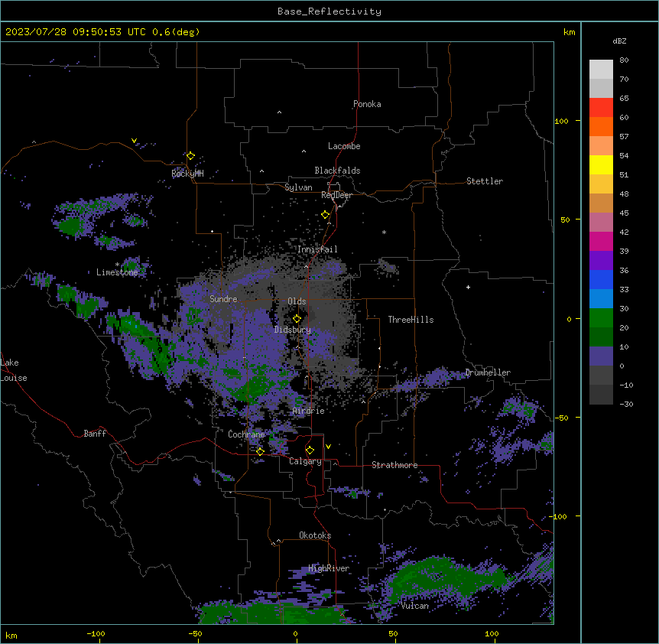Click the dBZ legend heading

coord(619,41)
